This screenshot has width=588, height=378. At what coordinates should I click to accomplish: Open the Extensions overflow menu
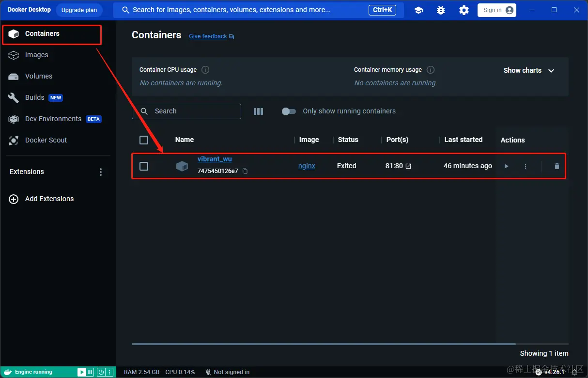100,172
